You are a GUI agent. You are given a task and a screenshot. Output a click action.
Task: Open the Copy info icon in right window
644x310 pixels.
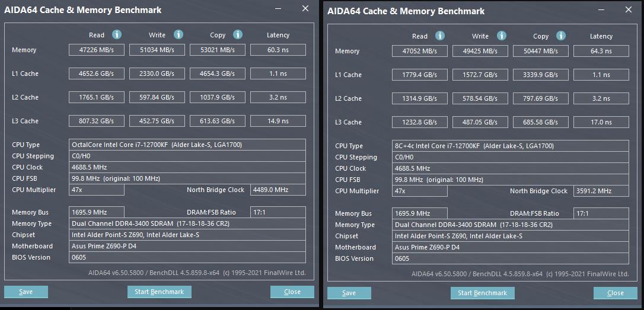561,36
